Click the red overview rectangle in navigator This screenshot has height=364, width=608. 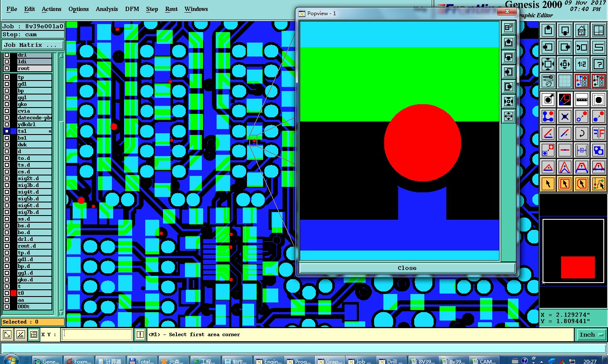click(x=578, y=267)
